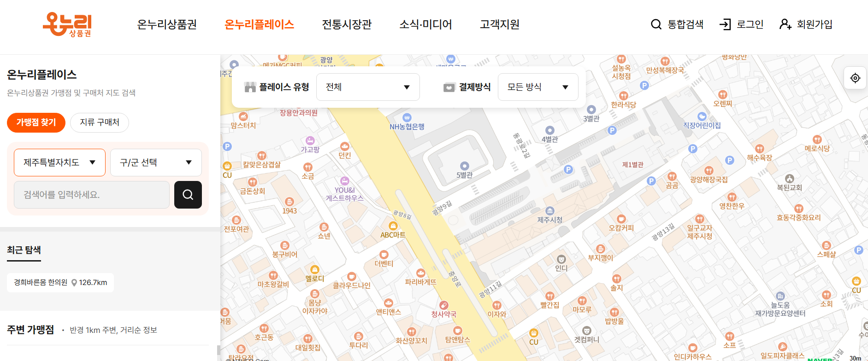This screenshot has width=868, height=361.
Task: Click the 오캄커피 cafe marker
Action: point(621,219)
